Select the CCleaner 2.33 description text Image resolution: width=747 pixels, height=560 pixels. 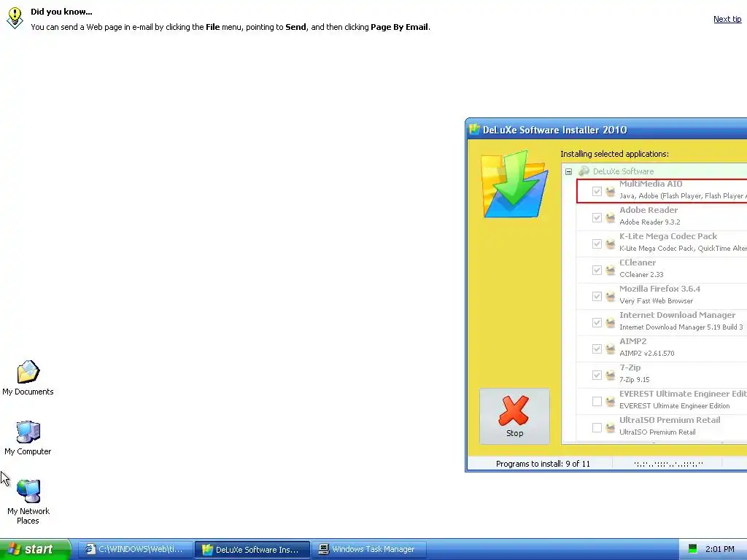[641, 274]
